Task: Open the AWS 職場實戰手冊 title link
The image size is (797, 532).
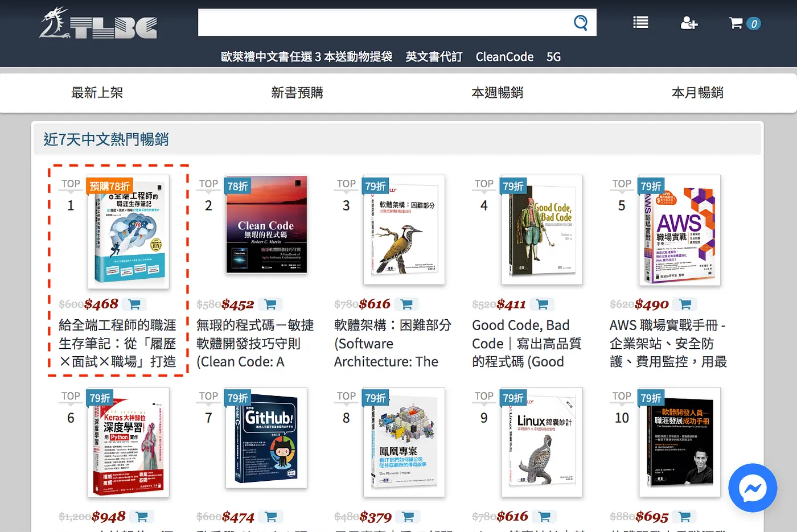Action: pos(668,344)
